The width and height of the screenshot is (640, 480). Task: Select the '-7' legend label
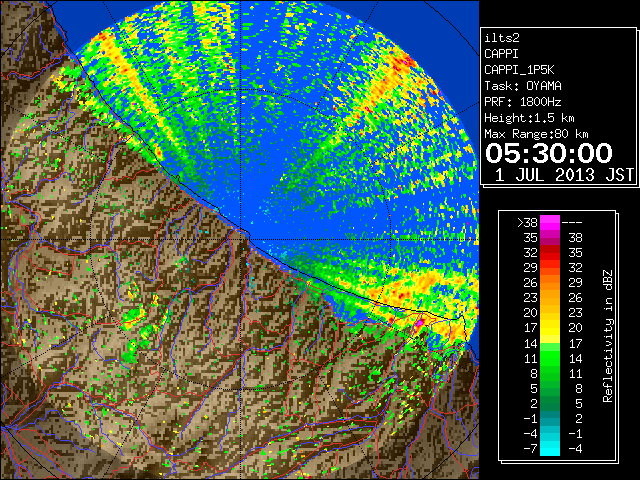point(531,449)
